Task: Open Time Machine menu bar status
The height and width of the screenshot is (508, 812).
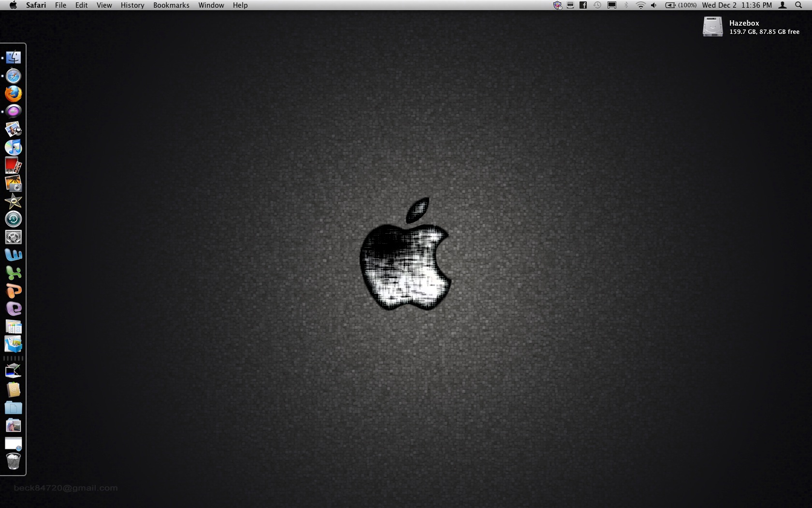Action: (x=597, y=5)
